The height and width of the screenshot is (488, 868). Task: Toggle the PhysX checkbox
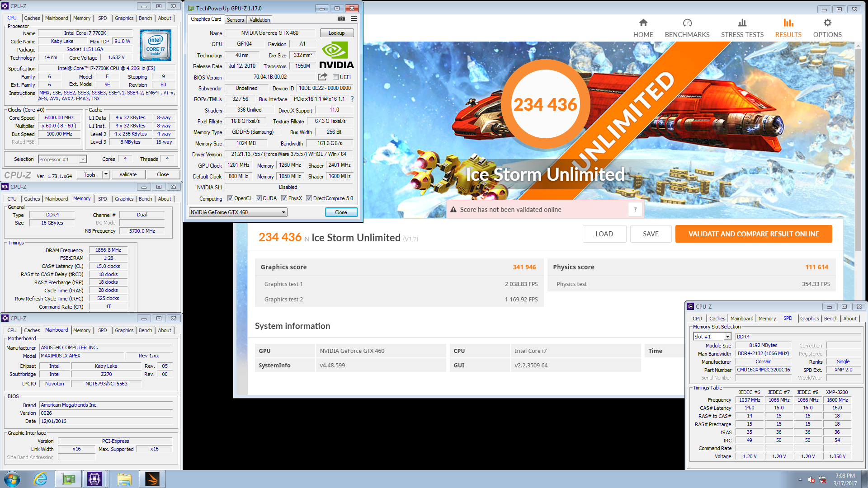(284, 198)
